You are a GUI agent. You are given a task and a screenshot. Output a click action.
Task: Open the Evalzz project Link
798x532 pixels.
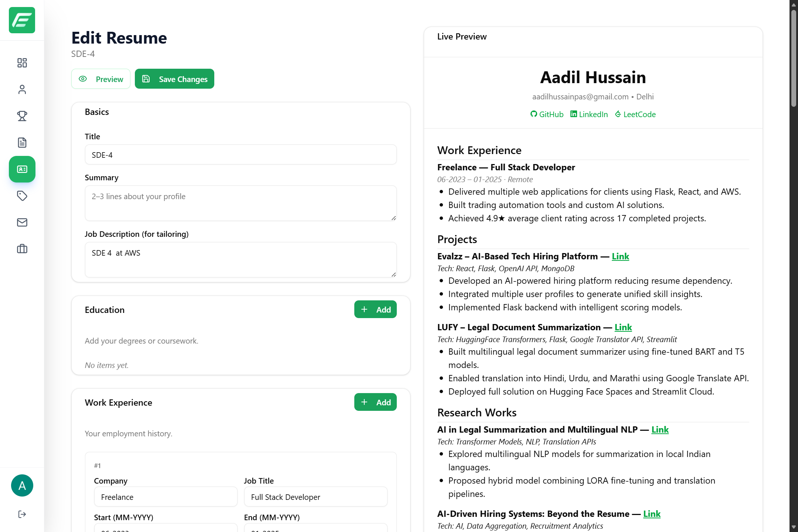[620, 256]
